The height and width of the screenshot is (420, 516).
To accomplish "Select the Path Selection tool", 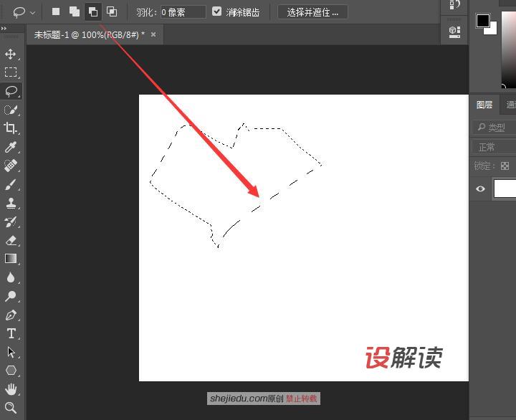I will [x=11, y=352].
